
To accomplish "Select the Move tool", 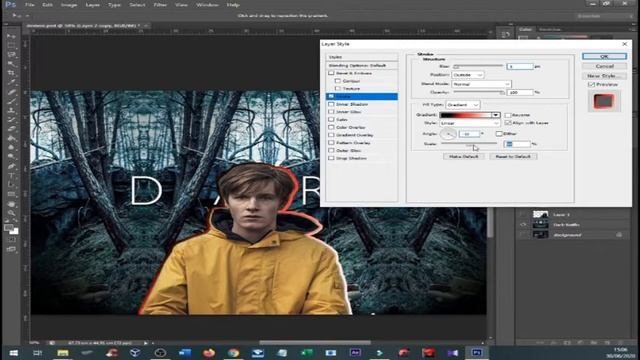I will [11, 36].
